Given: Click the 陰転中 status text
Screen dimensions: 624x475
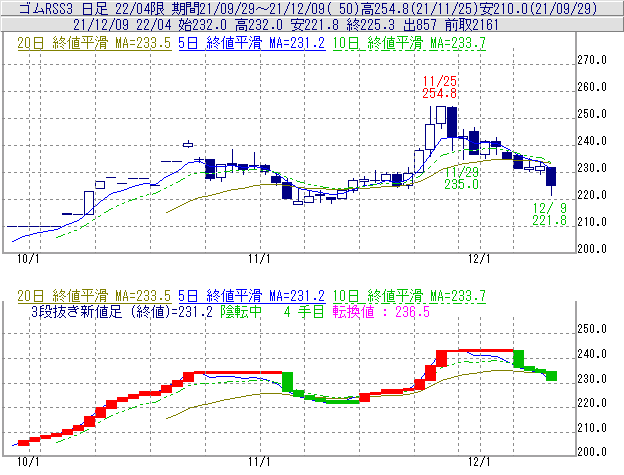Looking at the screenshot, I should 241,311.
